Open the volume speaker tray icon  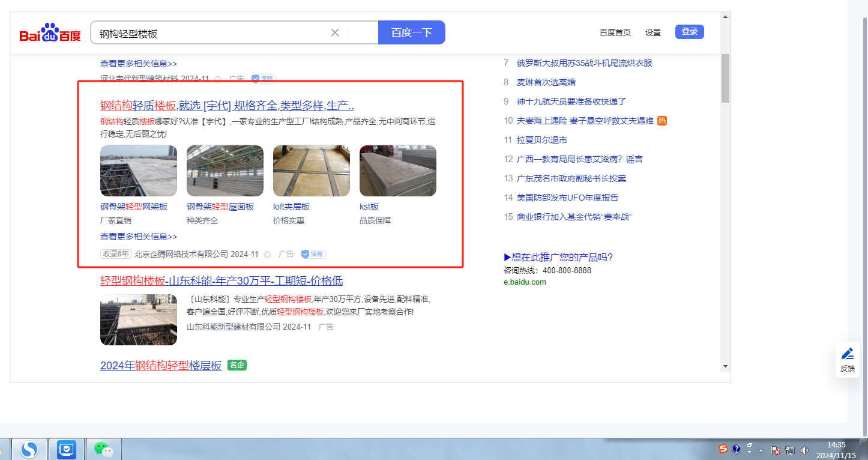pyautogui.click(x=804, y=450)
